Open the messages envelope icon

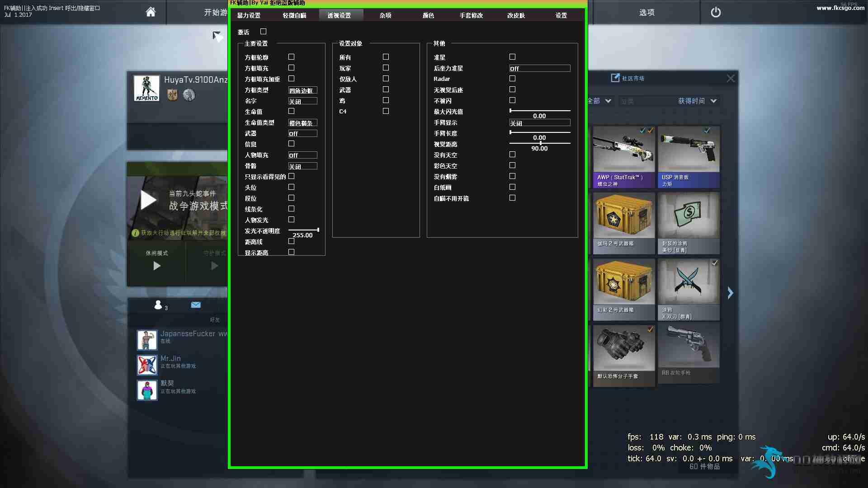tap(196, 305)
